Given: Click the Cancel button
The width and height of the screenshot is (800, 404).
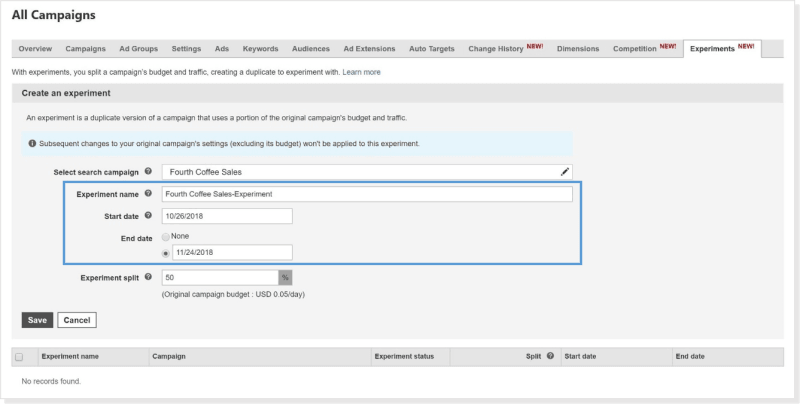Looking at the screenshot, I should 76,320.
